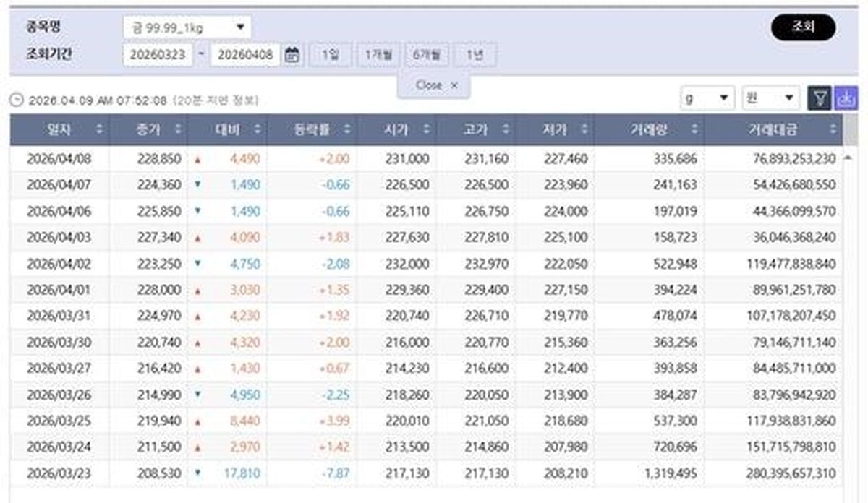868x503 pixels.
Task: Click the download icon button
Action: click(845, 98)
